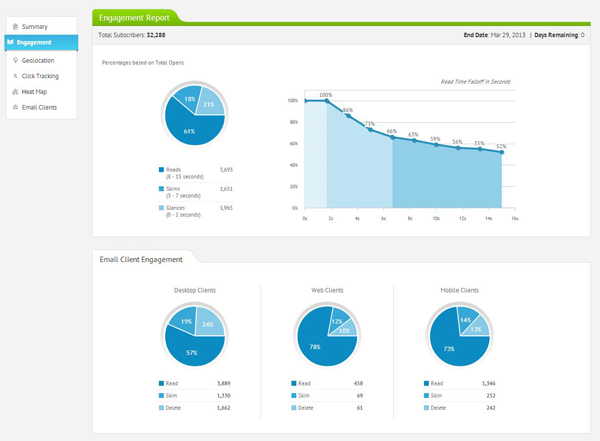This screenshot has height=441, width=600.
Task: Click Web Clients Read value 458
Action: coord(358,383)
